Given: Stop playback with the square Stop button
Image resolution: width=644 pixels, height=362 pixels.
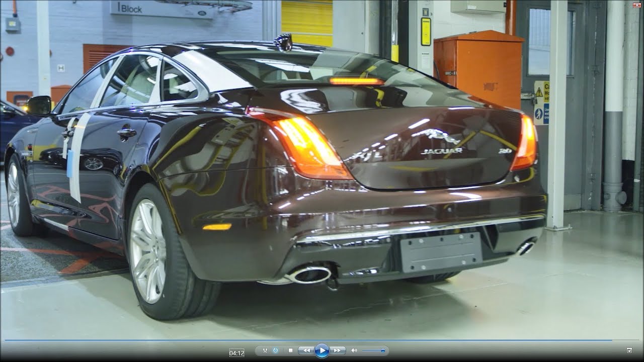Looking at the screenshot, I should point(290,350).
